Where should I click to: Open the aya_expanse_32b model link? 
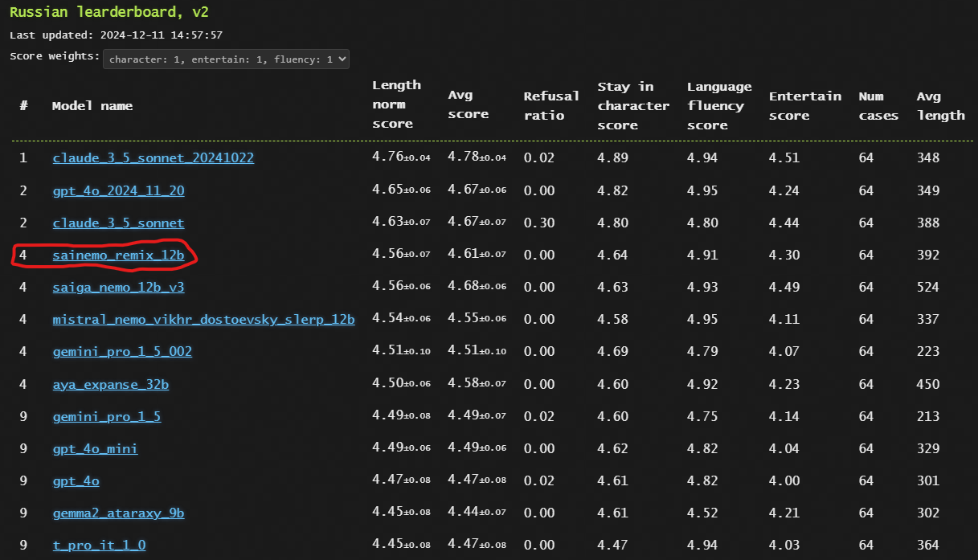pos(110,384)
